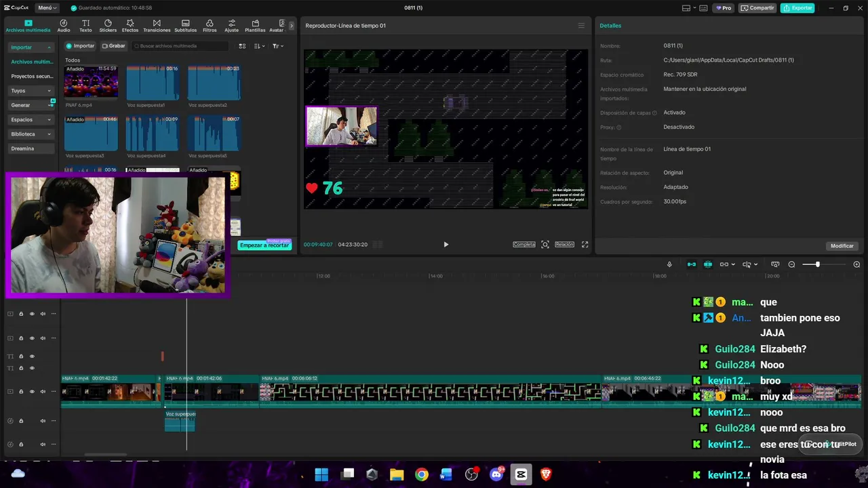Open Windows Start menu
The image size is (868, 488).
point(321,474)
